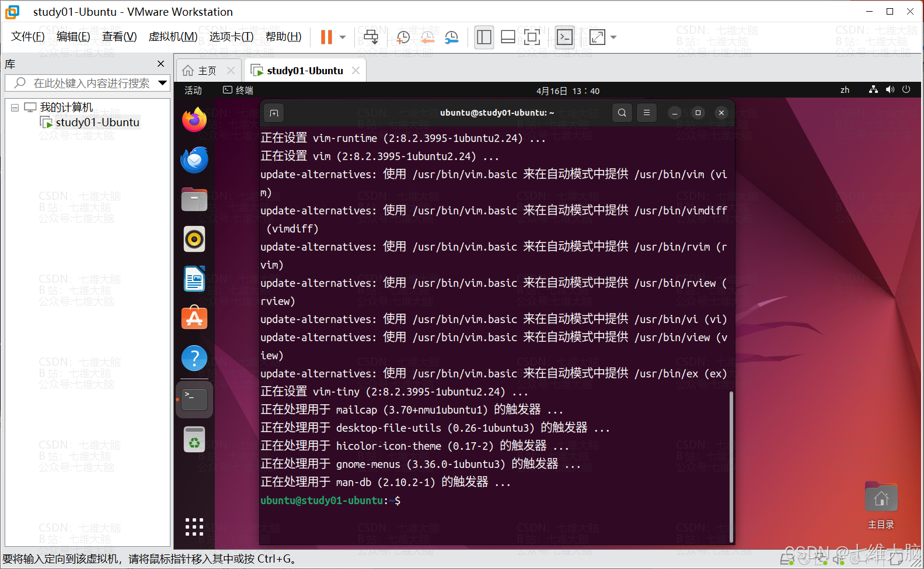Toggle the thumbnail bar view button
The width and height of the screenshot is (924, 569).
[x=508, y=37]
